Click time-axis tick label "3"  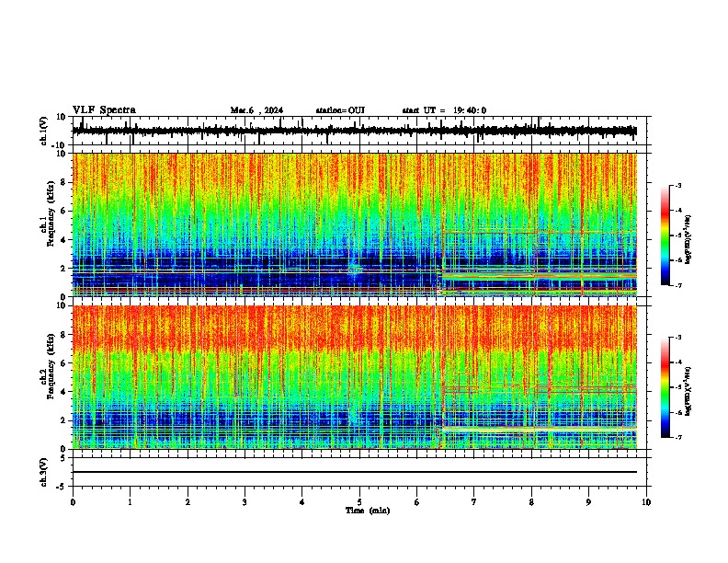(245, 502)
